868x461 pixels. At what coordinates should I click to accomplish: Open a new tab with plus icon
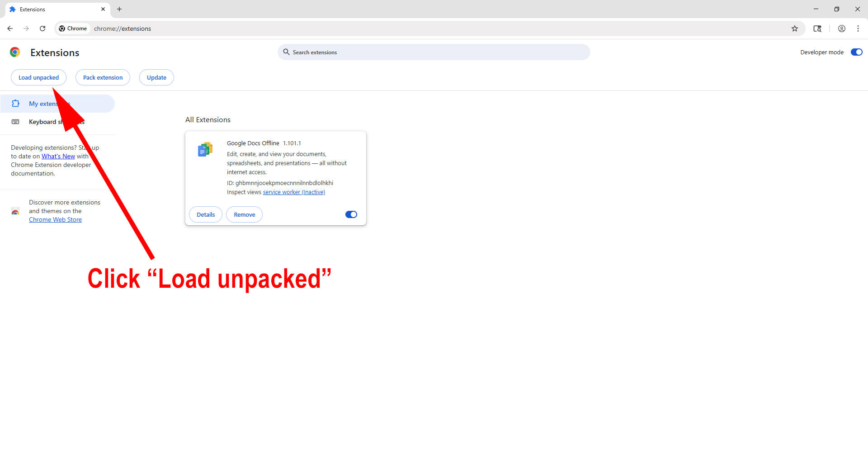[x=119, y=9]
